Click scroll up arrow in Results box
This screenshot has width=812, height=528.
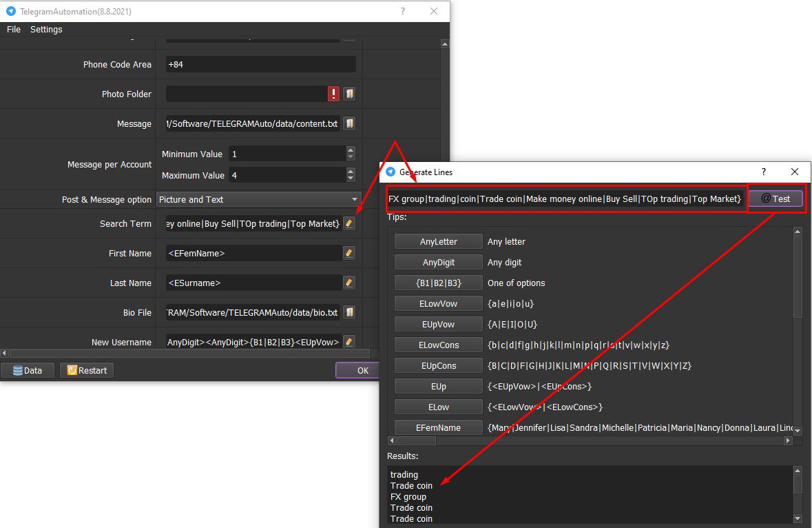click(798, 471)
